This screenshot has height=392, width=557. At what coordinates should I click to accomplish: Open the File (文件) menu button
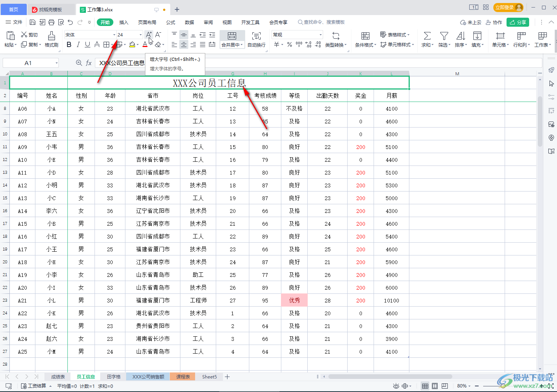click(x=14, y=22)
